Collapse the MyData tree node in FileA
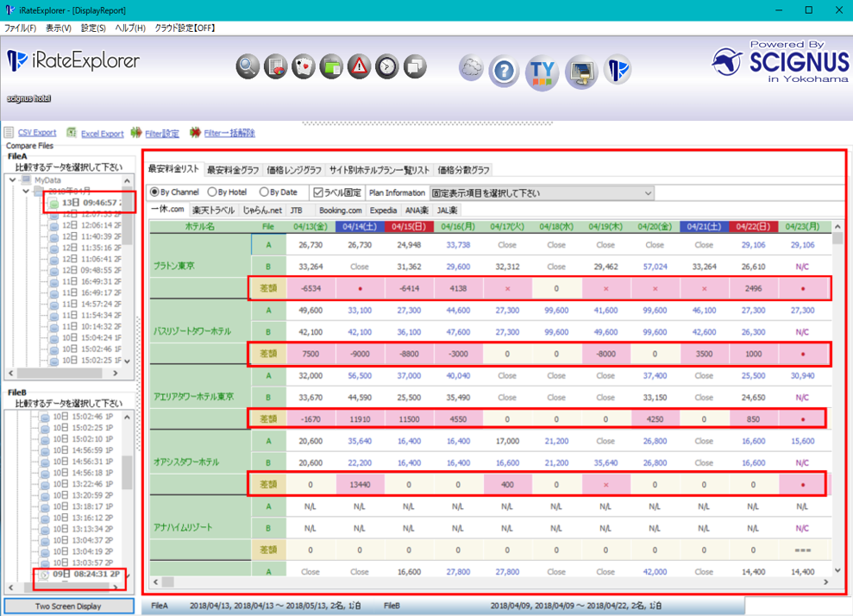Image resolution: width=853 pixels, height=616 pixels. click(x=15, y=179)
